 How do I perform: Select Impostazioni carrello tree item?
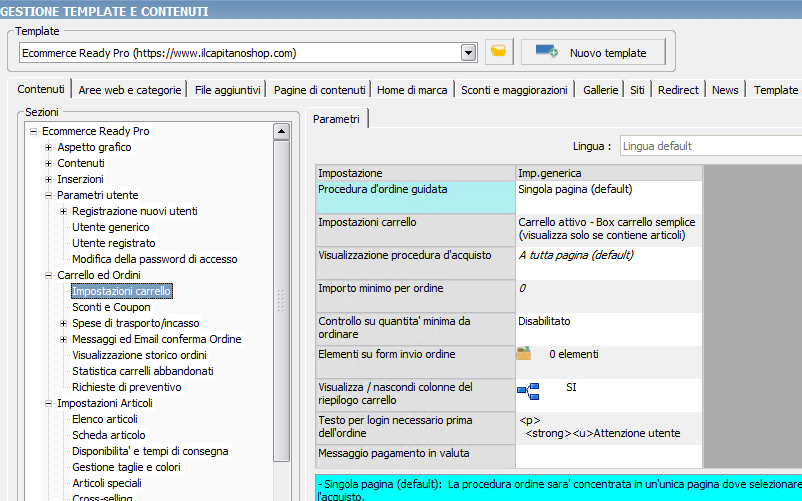[x=122, y=291]
